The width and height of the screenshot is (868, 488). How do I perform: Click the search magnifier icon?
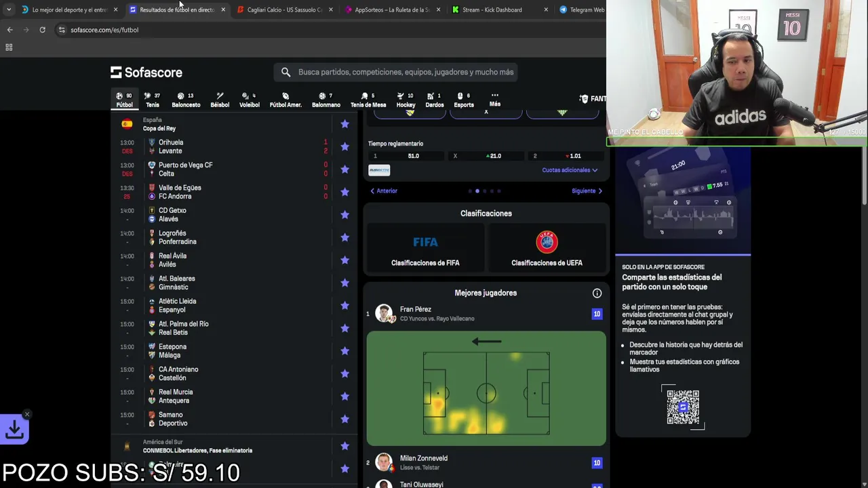pos(285,72)
